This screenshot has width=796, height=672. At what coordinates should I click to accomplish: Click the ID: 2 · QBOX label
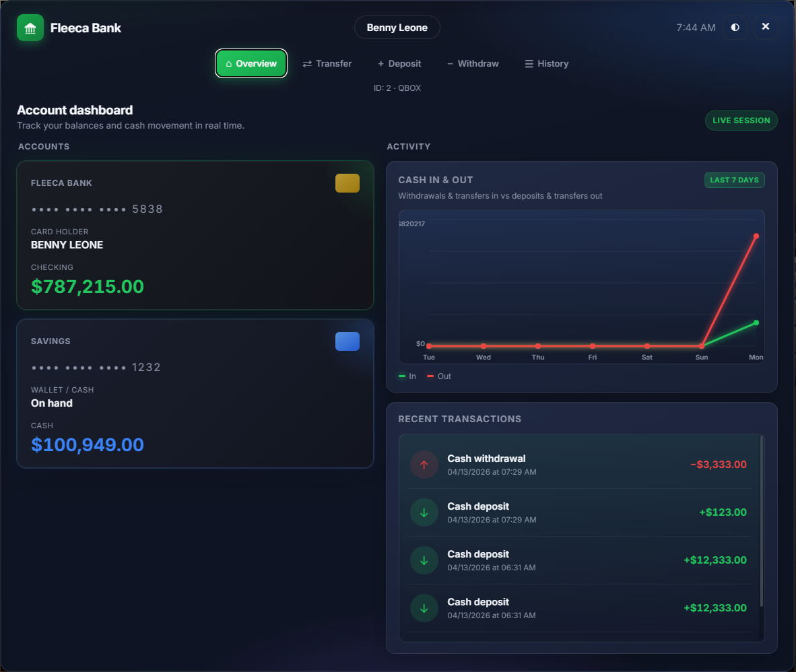pyautogui.click(x=397, y=88)
